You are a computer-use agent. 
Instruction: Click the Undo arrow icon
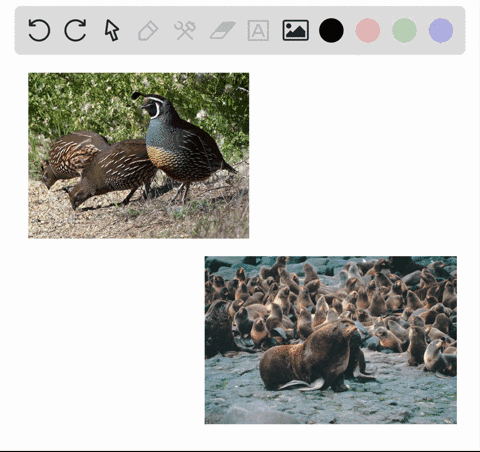[x=39, y=30]
